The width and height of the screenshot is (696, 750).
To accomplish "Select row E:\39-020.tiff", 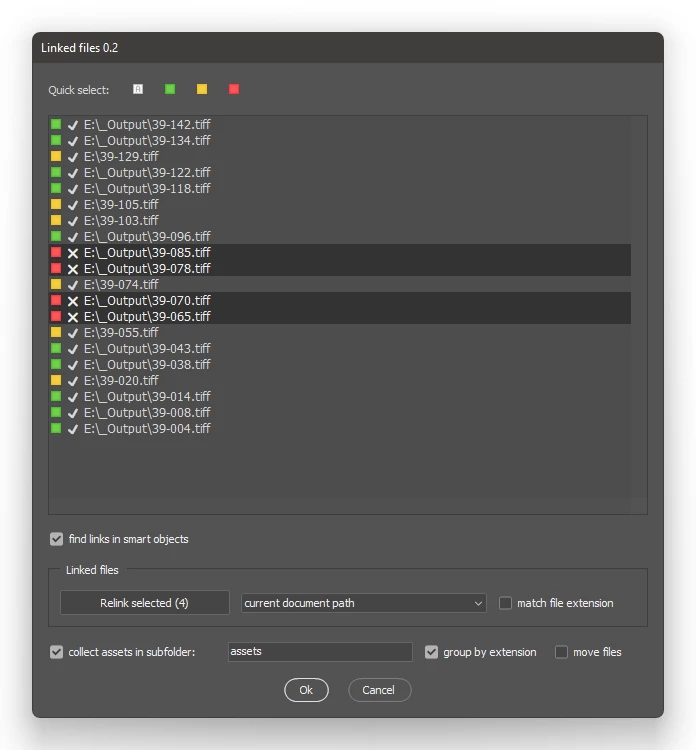I will pos(340,381).
